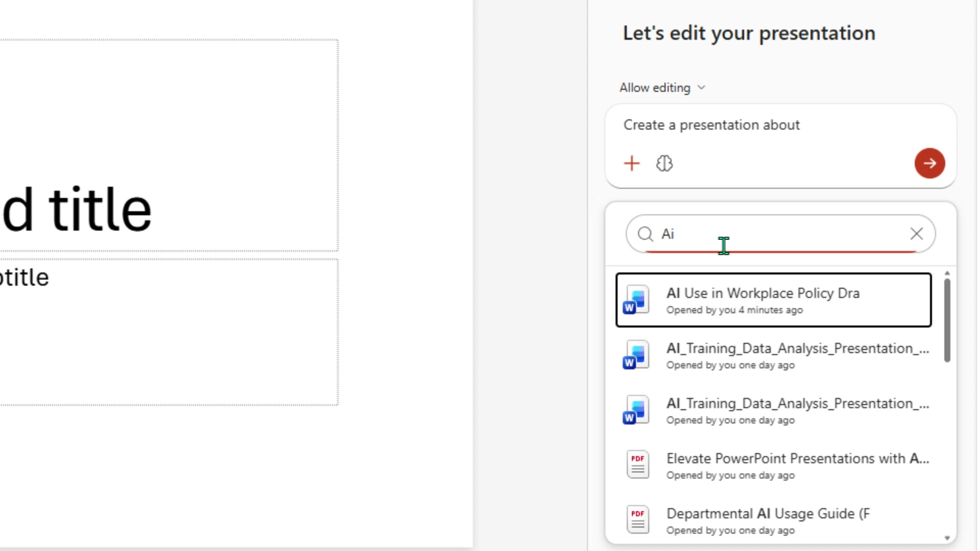
Task: Click the Create a presentation about prompt field
Action: 780,125
